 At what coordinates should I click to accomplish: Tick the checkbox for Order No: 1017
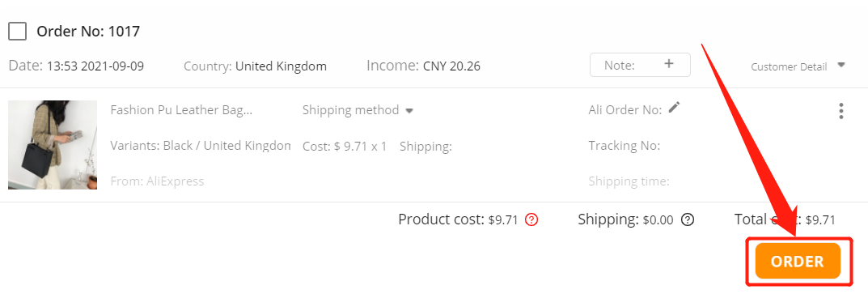pos(18,31)
